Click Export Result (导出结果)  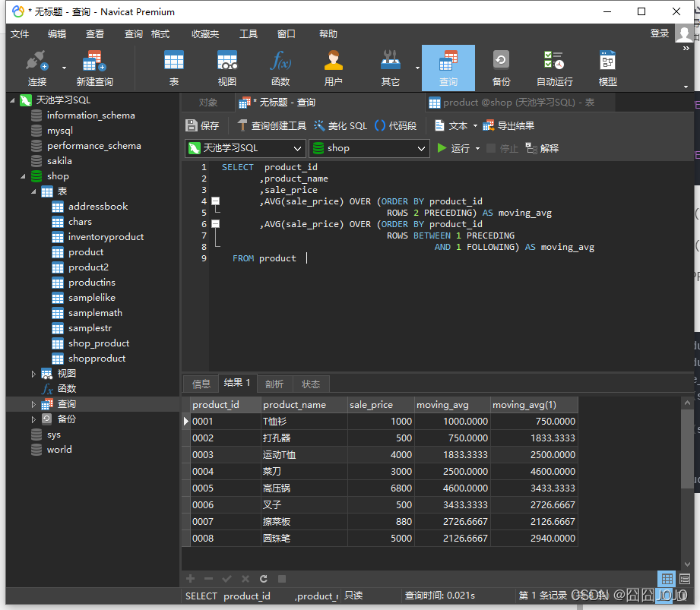(x=508, y=126)
